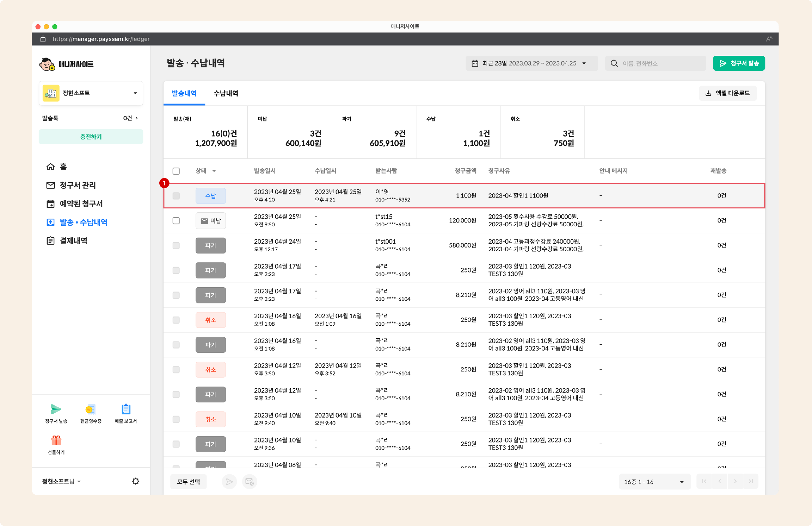The image size is (812, 526).
Task: Open settings via the gear icon
Action: [136, 481]
